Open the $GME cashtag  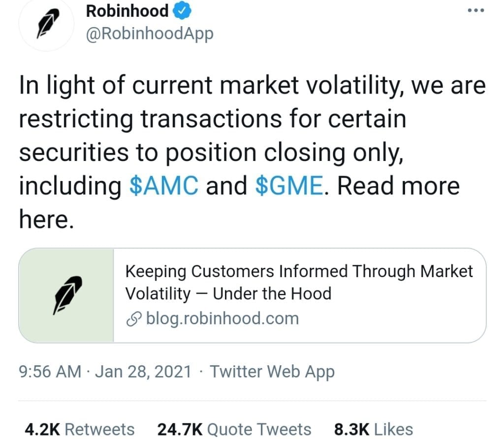[x=289, y=186]
